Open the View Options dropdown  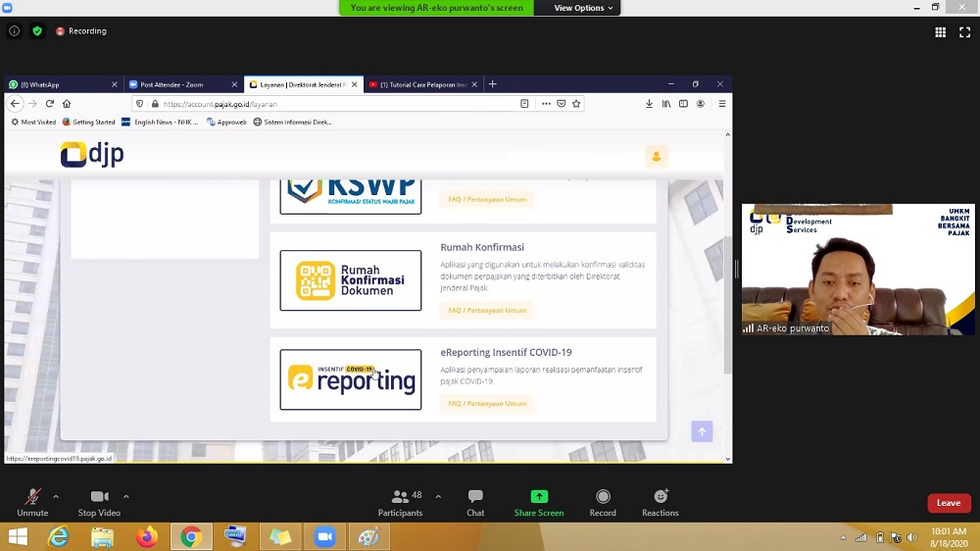[582, 8]
